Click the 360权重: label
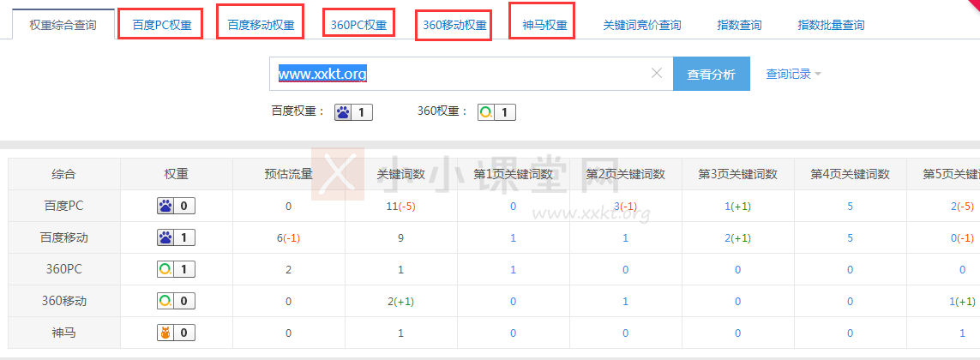The height and width of the screenshot is (360, 980). (x=442, y=112)
